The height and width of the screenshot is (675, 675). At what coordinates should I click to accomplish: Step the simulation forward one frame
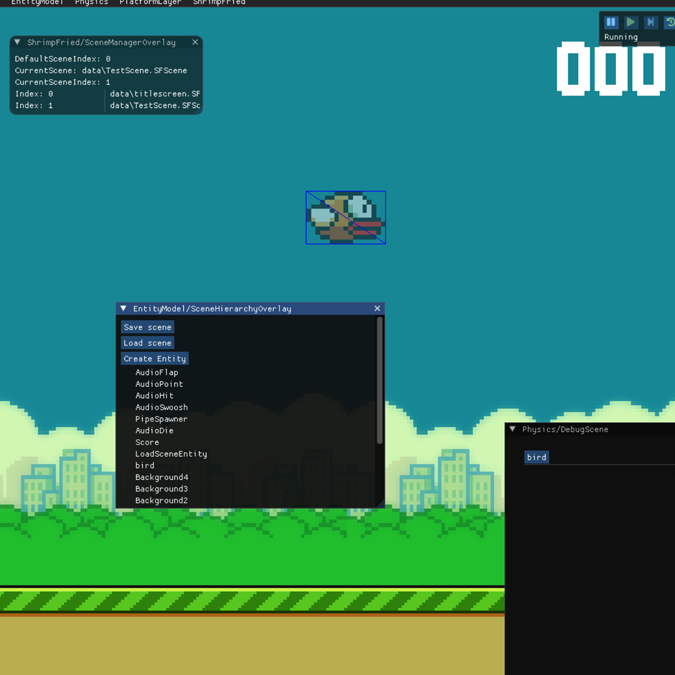[650, 22]
